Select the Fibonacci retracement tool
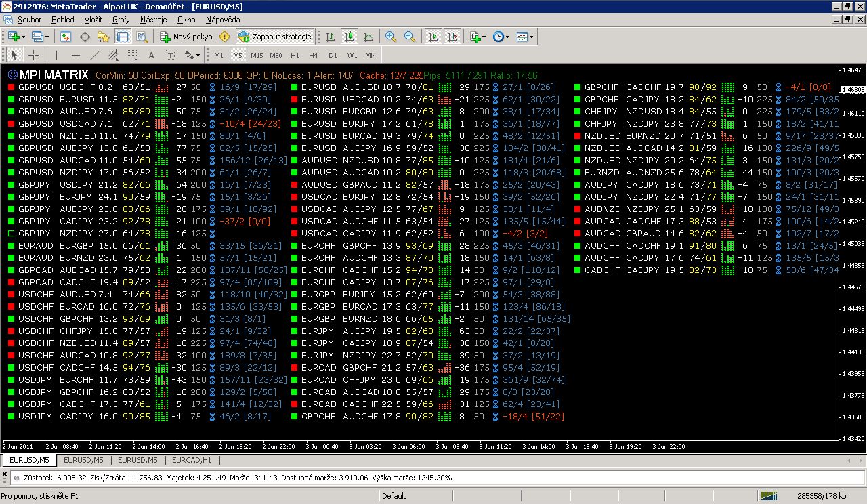This screenshot has height=504, width=867. click(133, 55)
